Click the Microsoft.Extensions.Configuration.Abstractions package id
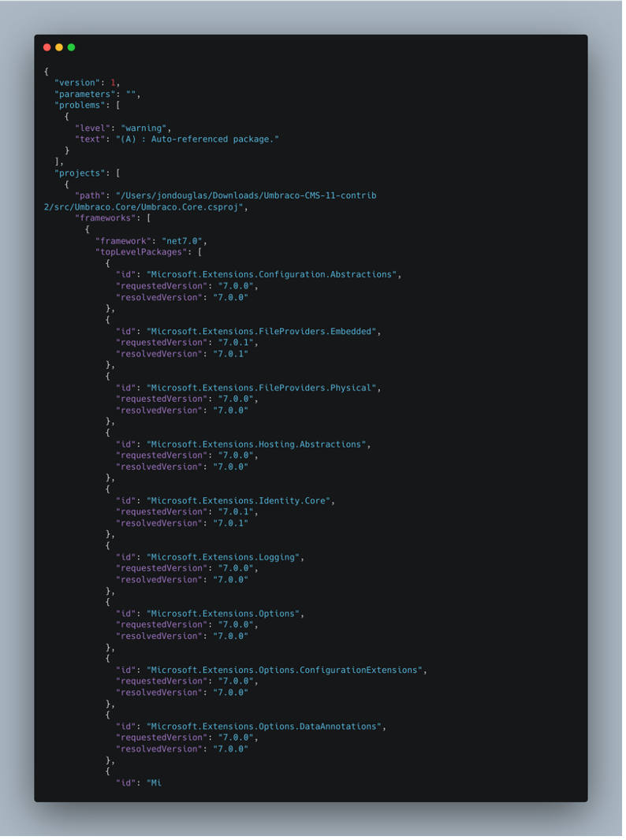 click(270, 274)
